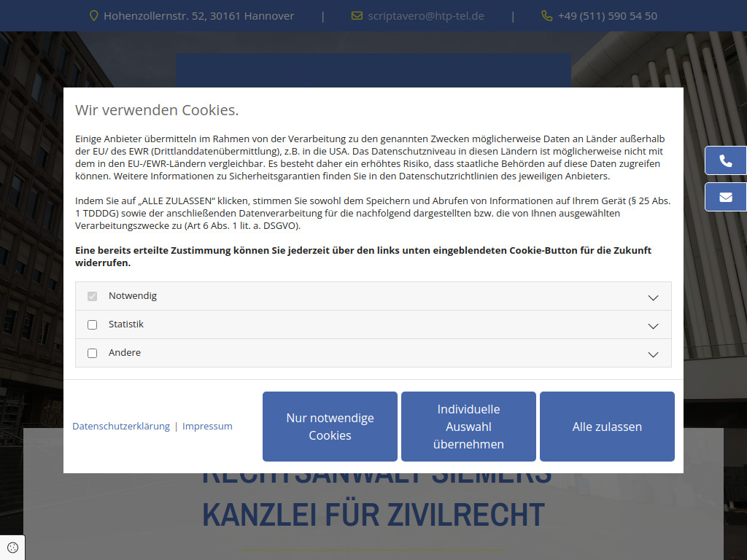The height and width of the screenshot is (560, 747).
Task: Enable the Andere cookies checkbox
Action: [92, 353]
